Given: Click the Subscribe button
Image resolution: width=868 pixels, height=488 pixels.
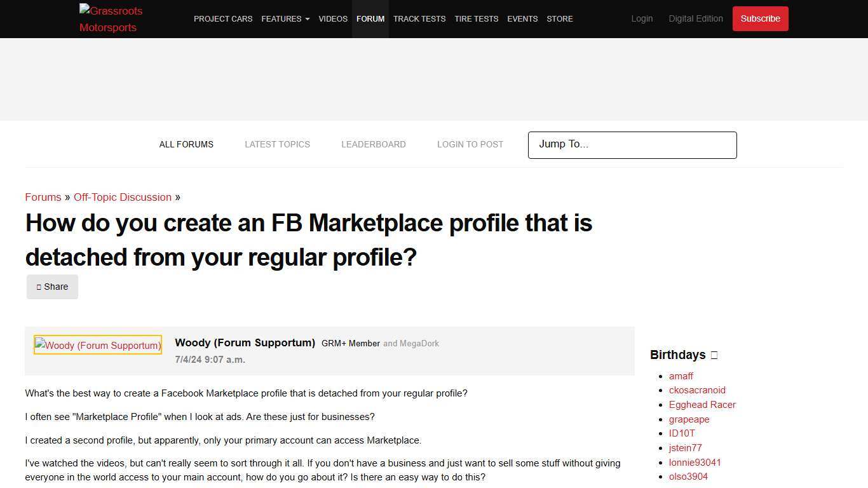Looking at the screenshot, I should 760,18.
